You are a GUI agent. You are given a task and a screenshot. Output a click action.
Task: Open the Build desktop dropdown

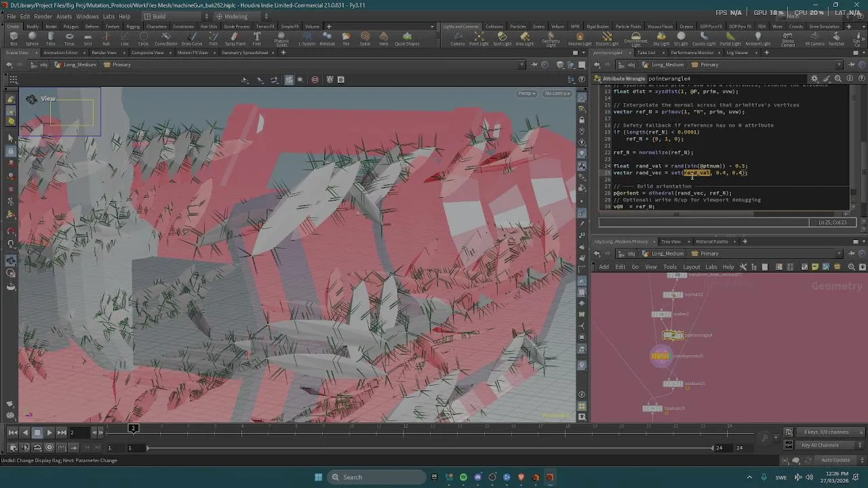(175, 16)
